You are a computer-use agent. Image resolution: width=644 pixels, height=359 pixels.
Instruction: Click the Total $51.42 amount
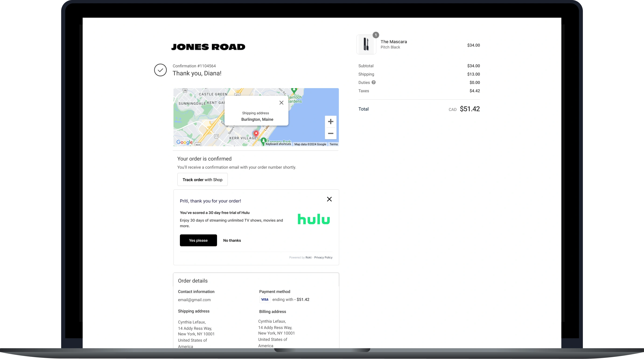pos(469,109)
